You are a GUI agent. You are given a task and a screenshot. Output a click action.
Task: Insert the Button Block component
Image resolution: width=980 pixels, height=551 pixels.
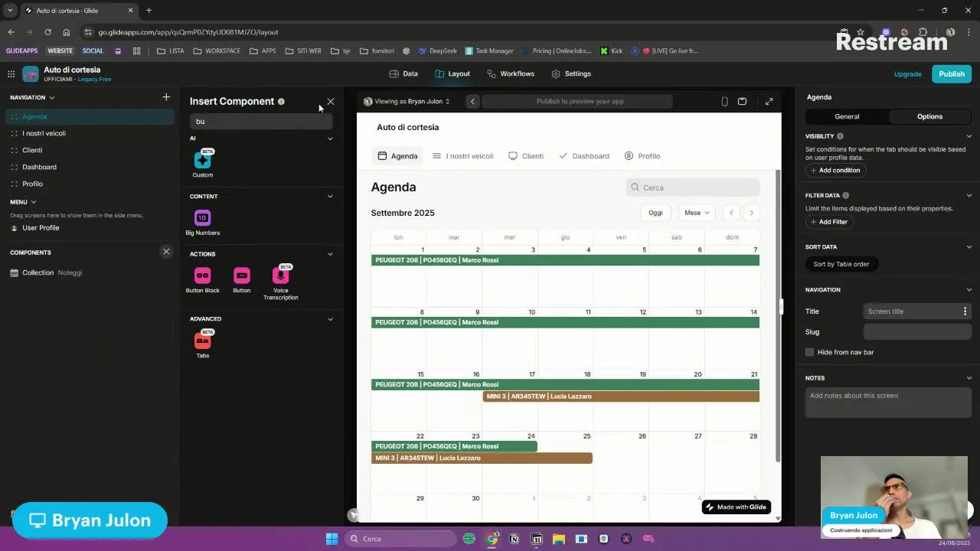point(202,280)
